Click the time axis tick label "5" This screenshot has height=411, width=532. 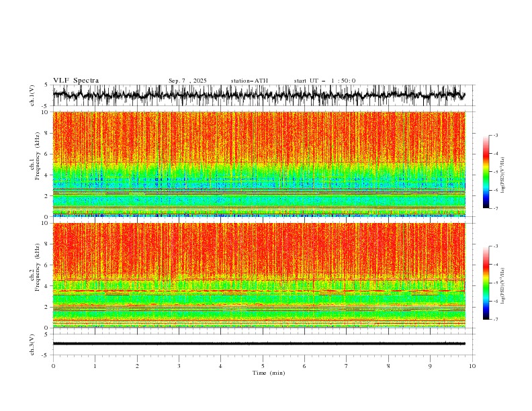tap(263, 366)
